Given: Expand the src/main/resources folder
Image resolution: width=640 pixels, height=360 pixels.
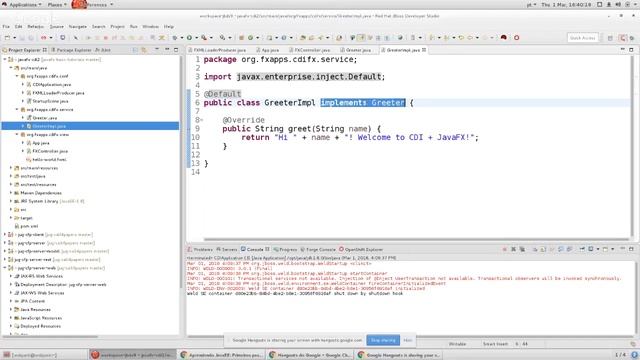Looking at the screenshot, I should [x=11, y=168].
